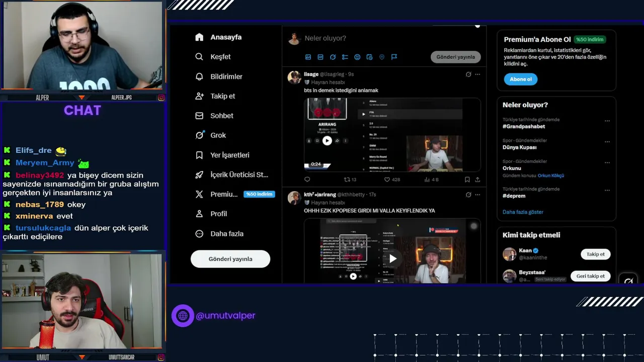Click the İçerik Üreticisi rocket icon
The height and width of the screenshot is (362, 644).
(x=199, y=175)
